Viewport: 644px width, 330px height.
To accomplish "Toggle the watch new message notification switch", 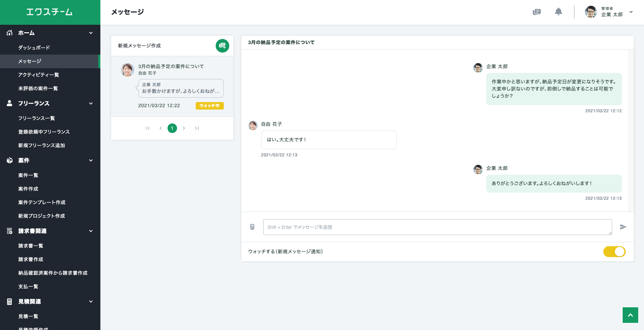I will (x=614, y=252).
